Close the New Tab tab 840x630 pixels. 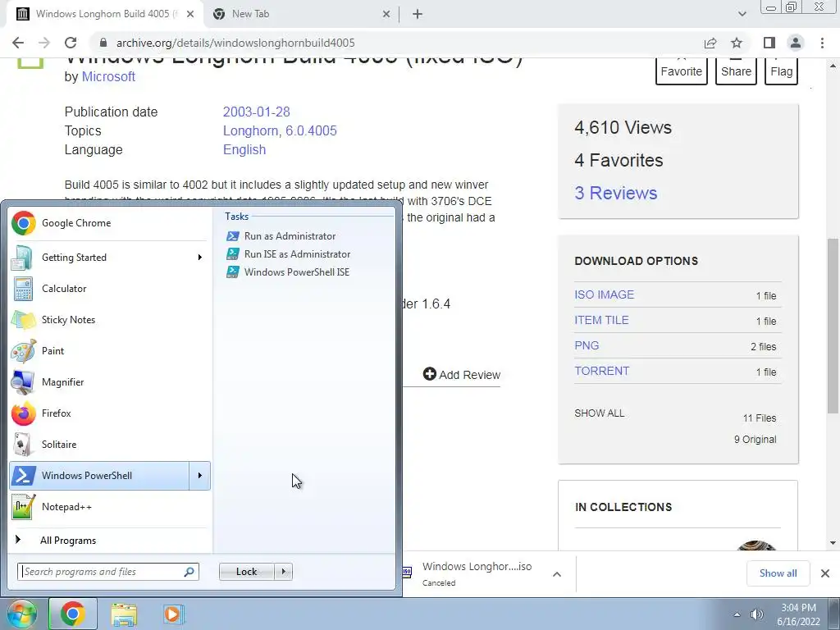(386, 15)
